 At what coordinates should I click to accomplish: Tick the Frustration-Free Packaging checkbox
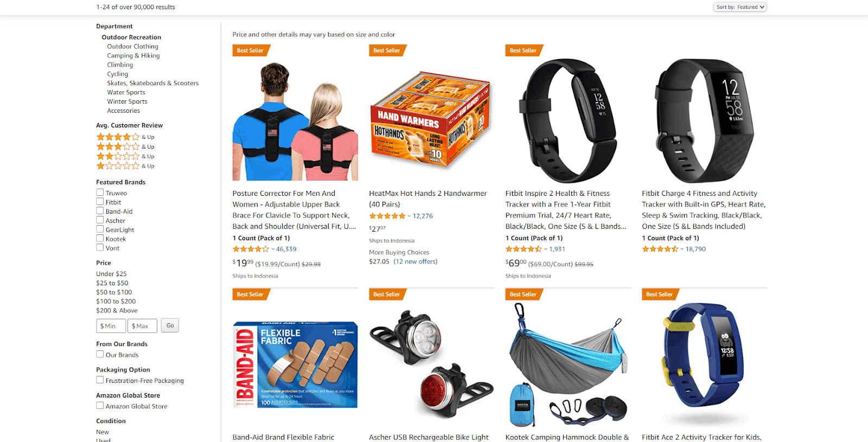point(100,380)
